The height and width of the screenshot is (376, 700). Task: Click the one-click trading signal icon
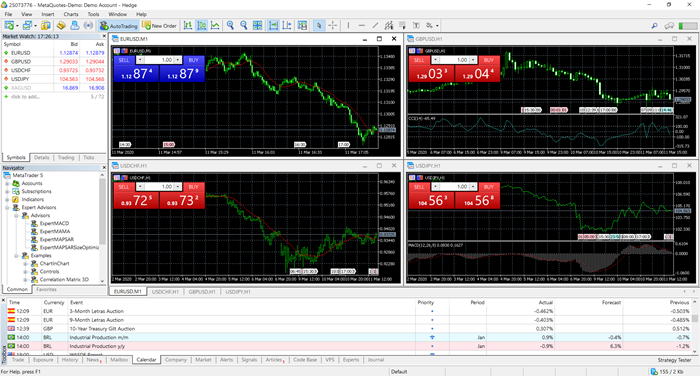pos(88,25)
